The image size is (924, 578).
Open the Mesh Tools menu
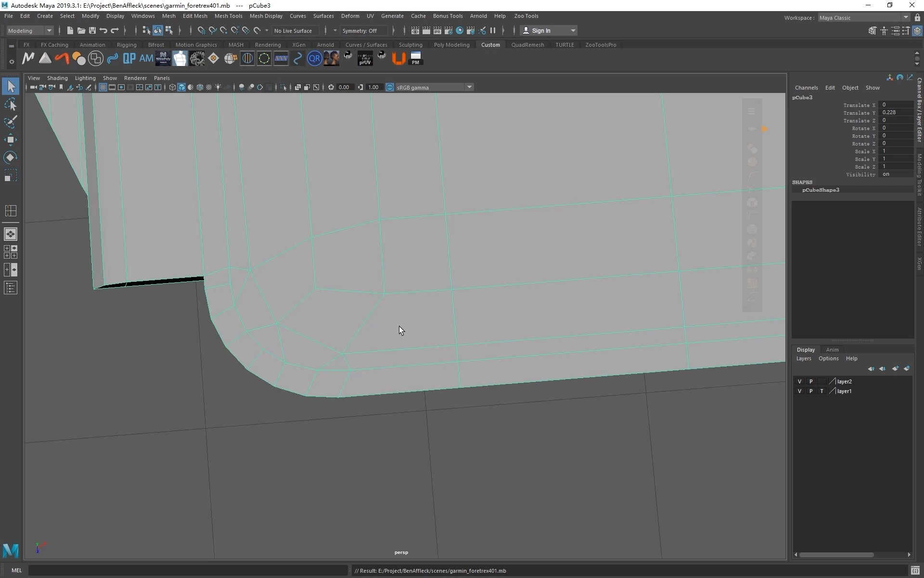(x=229, y=16)
